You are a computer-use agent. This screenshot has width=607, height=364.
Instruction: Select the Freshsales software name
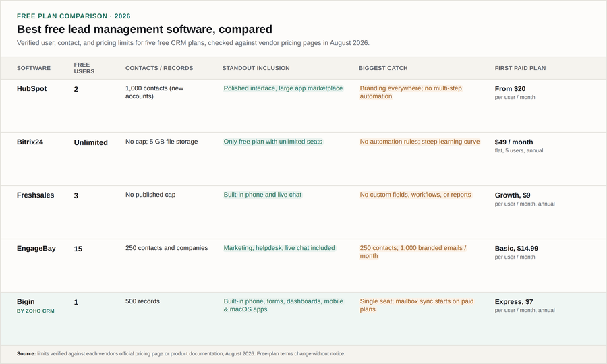[x=35, y=195]
